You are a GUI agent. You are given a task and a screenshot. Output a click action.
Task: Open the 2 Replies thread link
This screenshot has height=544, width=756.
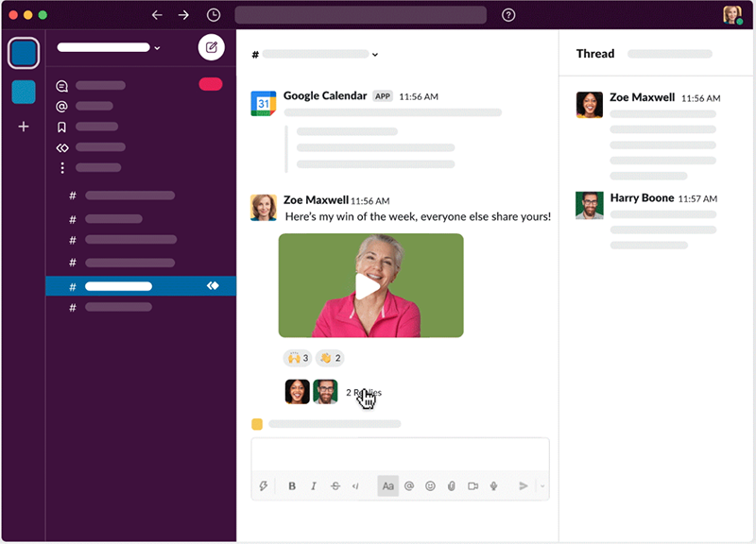pyautogui.click(x=364, y=392)
